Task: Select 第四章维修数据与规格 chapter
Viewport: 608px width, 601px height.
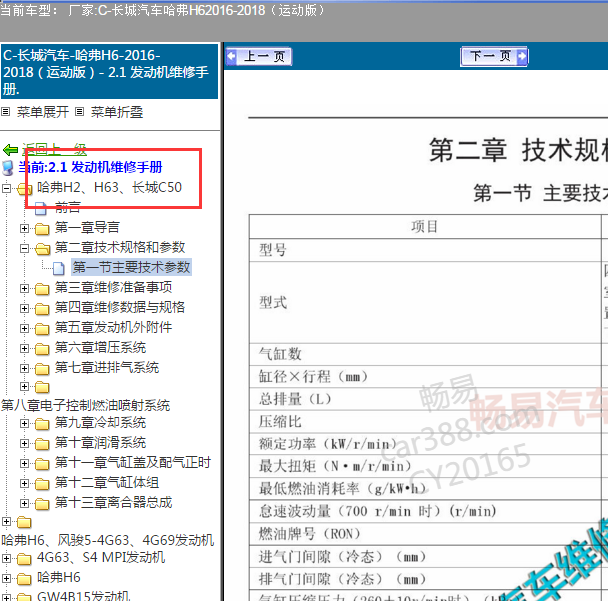Action: click(x=120, y=308)
